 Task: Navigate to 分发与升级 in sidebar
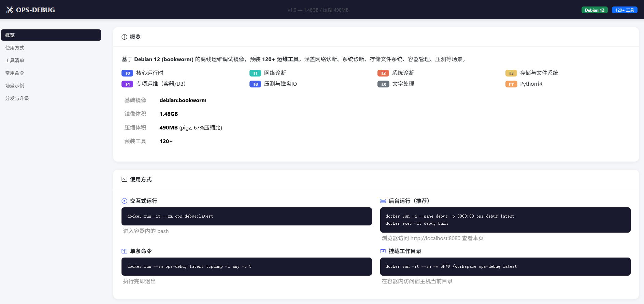(x=51, y=98)
